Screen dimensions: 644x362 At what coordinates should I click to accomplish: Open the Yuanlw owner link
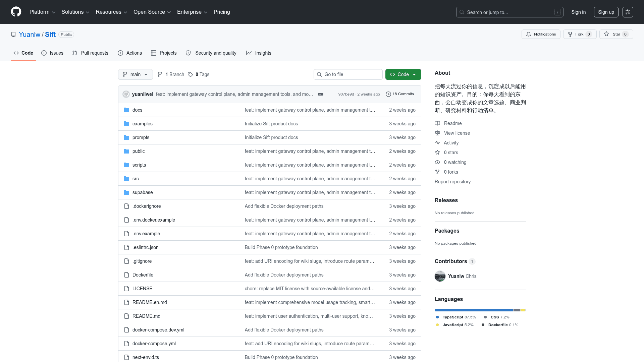pos(30,35)
